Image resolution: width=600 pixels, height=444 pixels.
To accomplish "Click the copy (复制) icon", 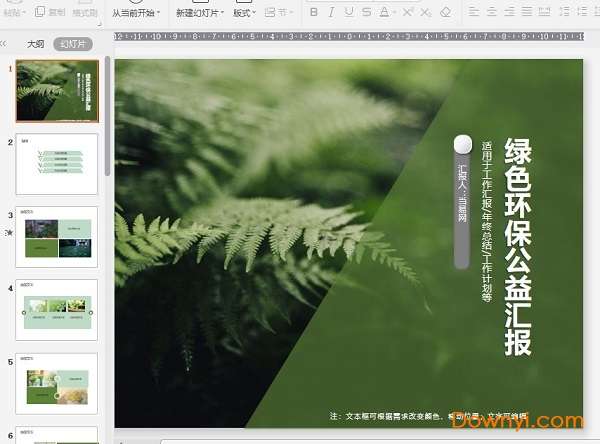I will (50, 13).
